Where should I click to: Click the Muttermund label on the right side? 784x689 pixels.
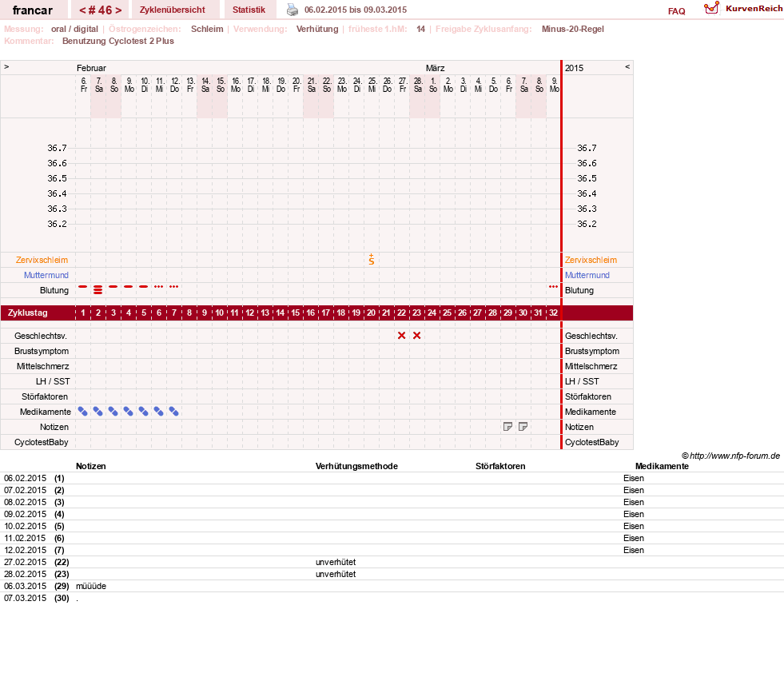click(587, 275)
